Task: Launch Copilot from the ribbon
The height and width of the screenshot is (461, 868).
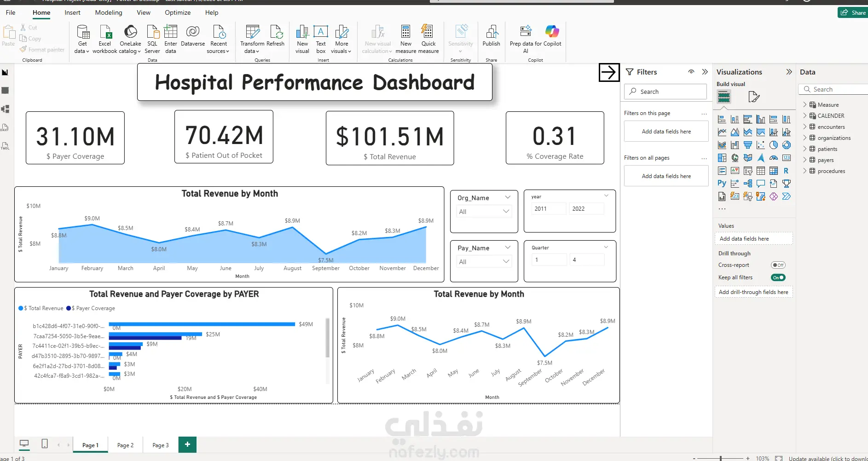Action: point(552,36)
